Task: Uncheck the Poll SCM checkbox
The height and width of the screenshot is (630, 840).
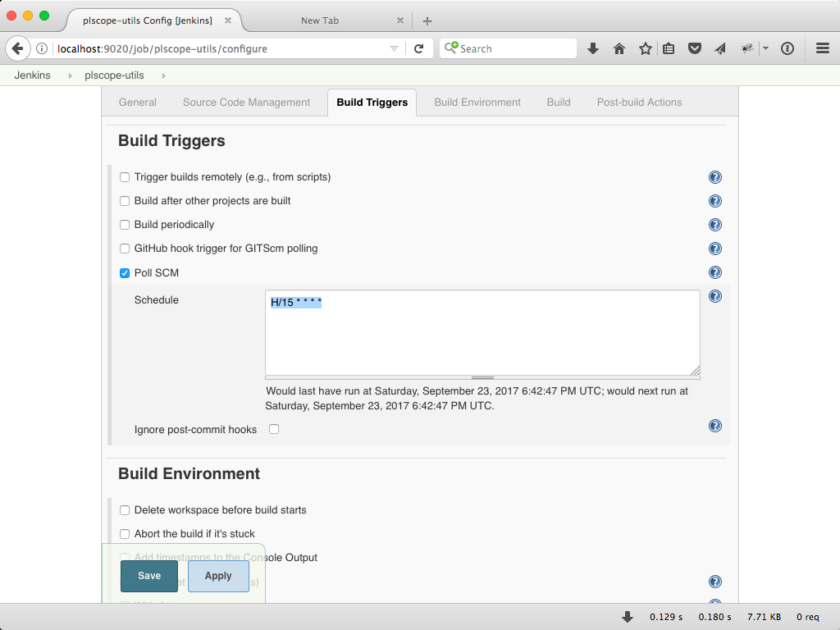Action: 125,273
